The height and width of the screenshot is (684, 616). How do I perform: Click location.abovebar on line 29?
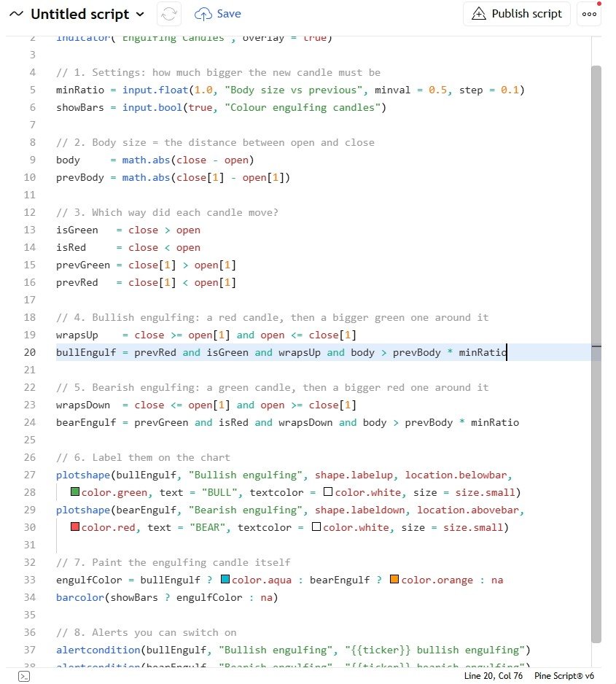(468, 510)
